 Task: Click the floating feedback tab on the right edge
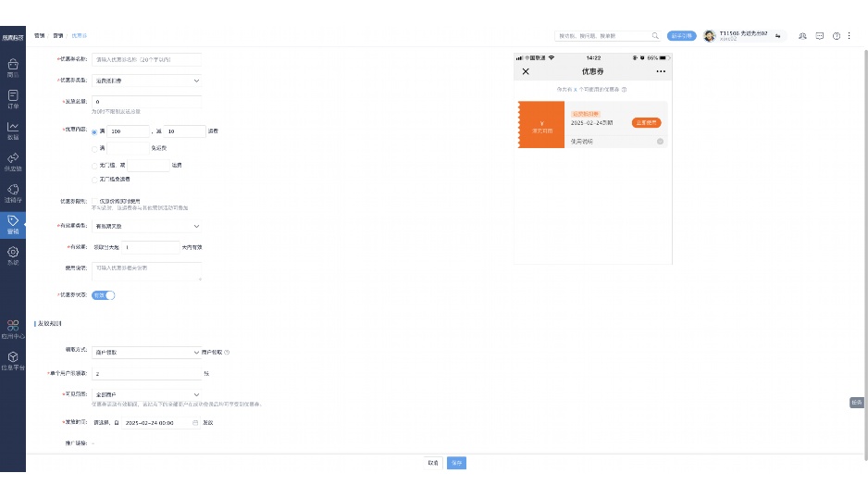[856, 402]
